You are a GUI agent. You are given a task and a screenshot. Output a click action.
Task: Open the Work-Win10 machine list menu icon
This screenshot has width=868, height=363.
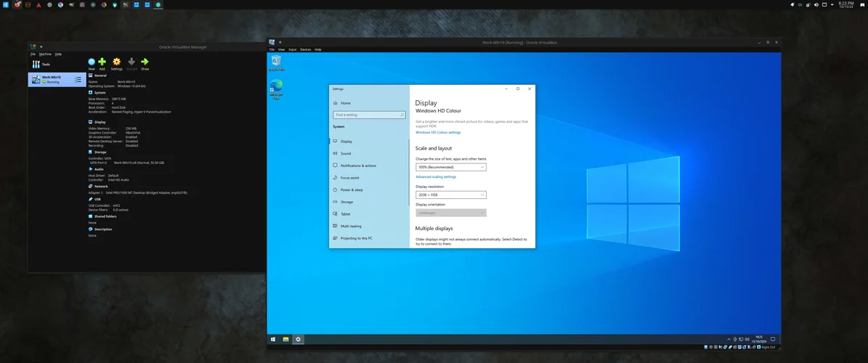78,79
